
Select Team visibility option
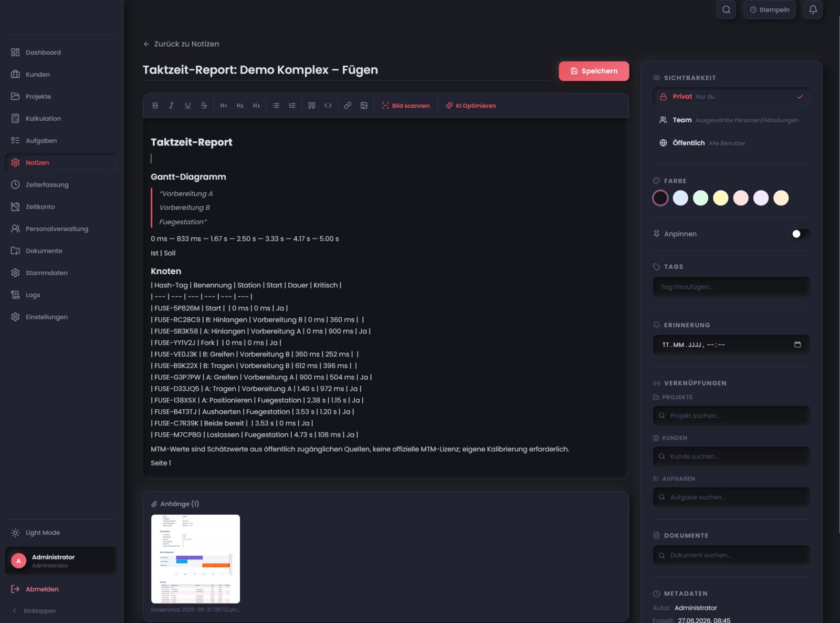tap(731, 120)
